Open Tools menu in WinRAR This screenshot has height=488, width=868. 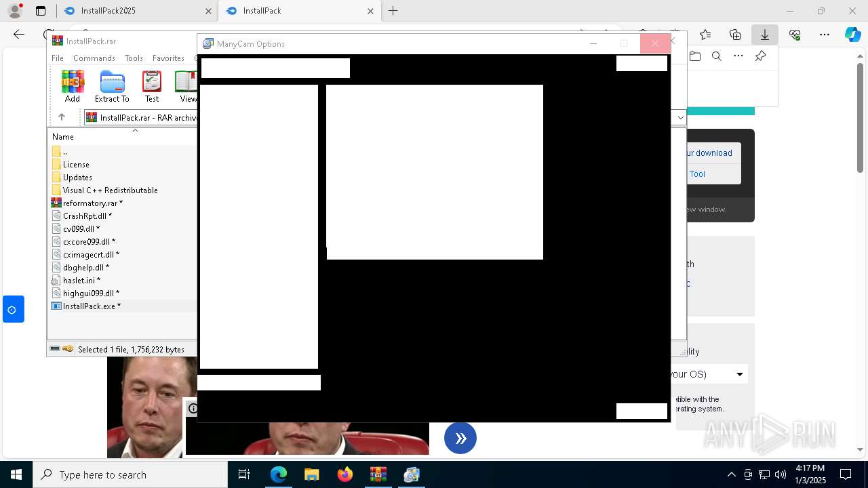pos(134,58)
